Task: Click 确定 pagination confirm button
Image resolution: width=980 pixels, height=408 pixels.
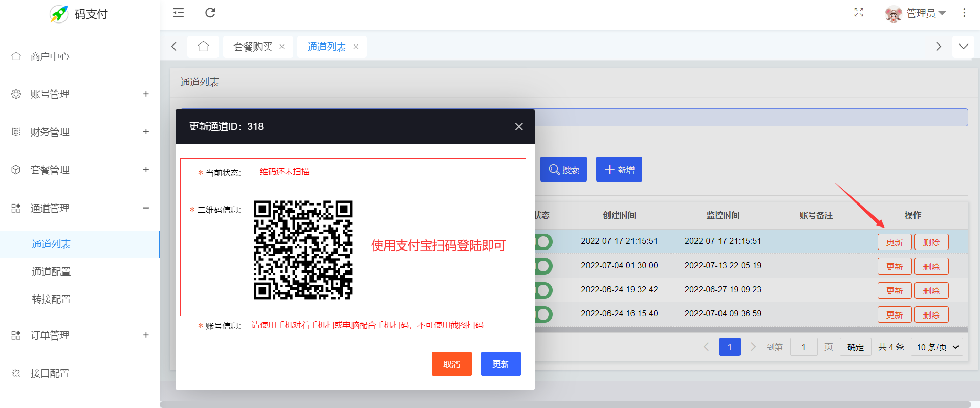Action: point(856,347)
